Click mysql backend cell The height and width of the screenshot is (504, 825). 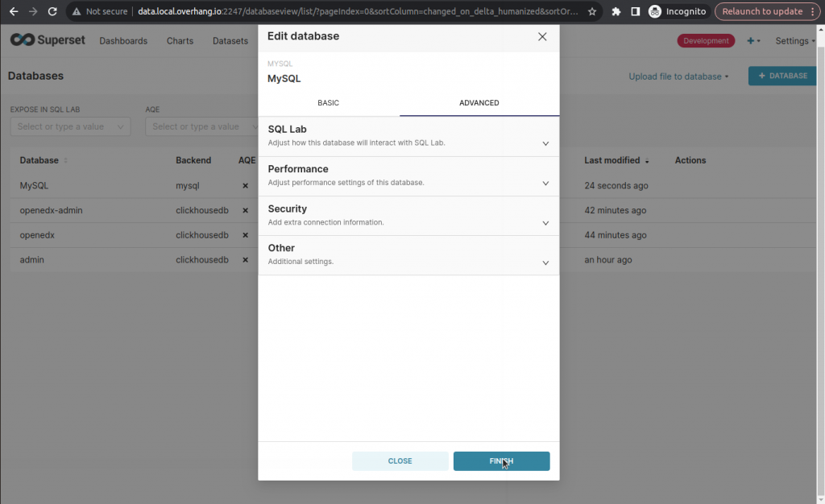coord(187,185)
